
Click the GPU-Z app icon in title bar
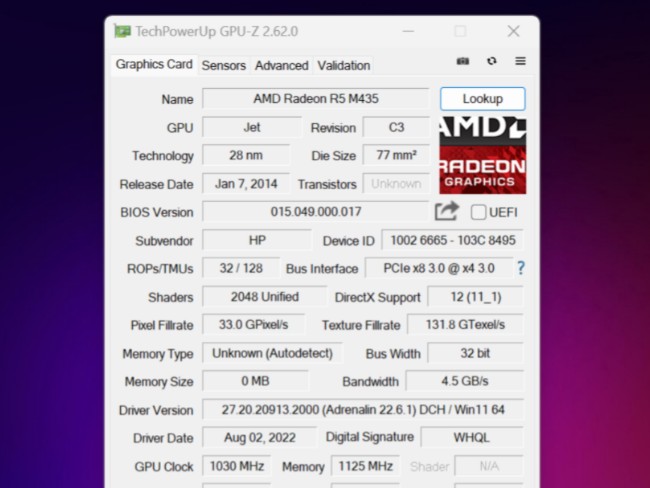(x=123, y=31)
